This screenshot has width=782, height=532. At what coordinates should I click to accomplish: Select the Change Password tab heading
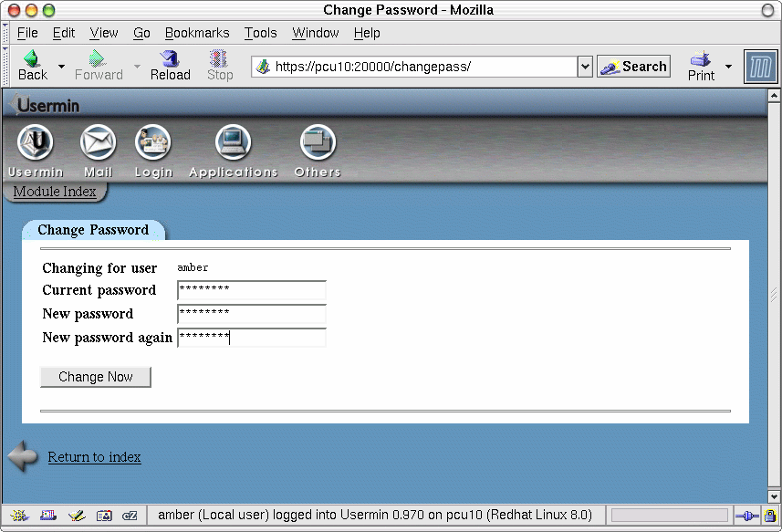[x=93, y=230]
